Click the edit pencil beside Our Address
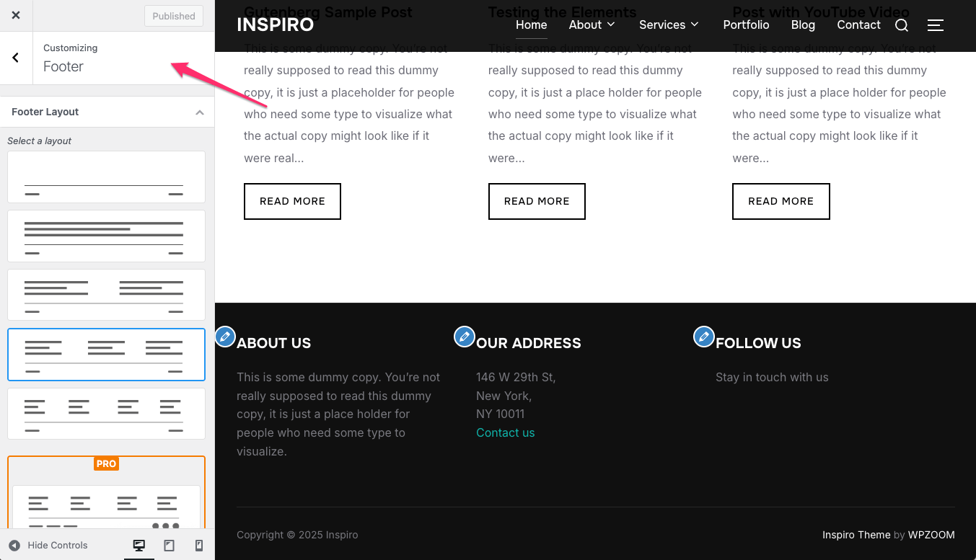This screenshot has height=560, width=976. (x=464, y=337)
